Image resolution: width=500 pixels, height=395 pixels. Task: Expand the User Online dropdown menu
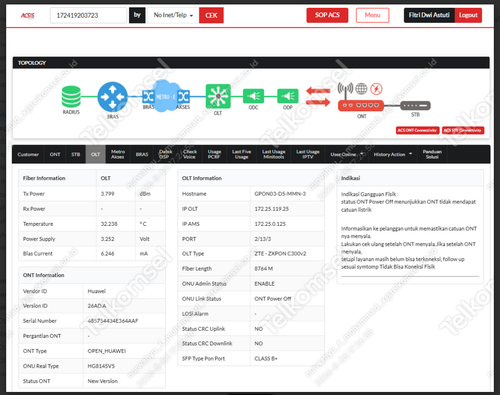tap(347, 154)
